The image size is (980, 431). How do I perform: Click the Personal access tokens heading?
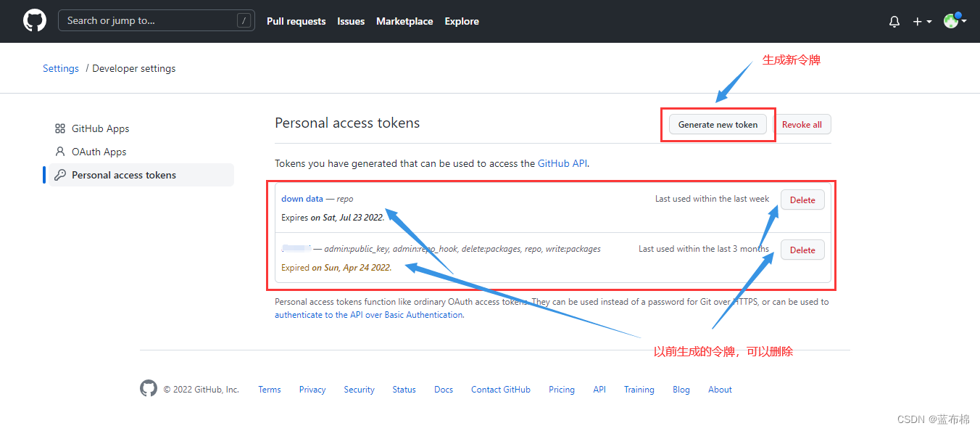click(347, 123)
